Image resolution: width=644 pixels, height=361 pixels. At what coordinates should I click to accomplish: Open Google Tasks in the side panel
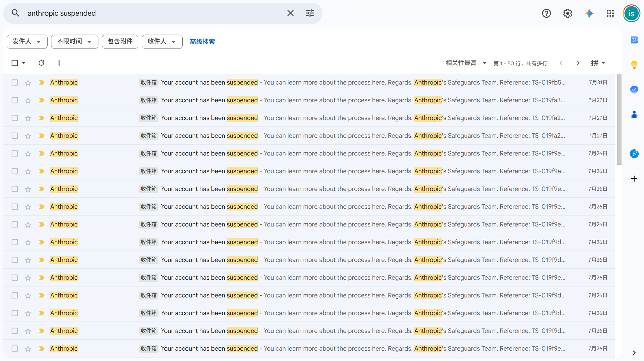pos(634,89)
